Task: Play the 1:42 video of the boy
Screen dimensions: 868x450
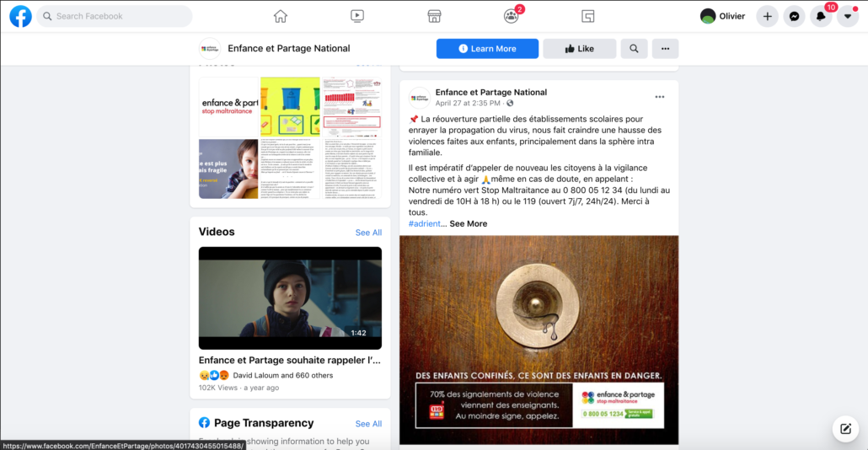Action: point(290,297)
